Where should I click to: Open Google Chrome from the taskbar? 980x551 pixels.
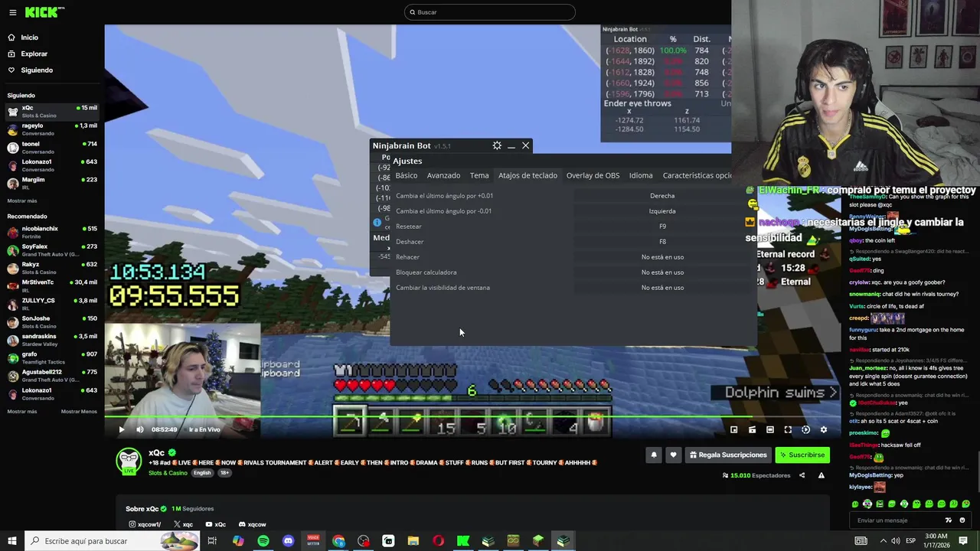pos(338,541)
